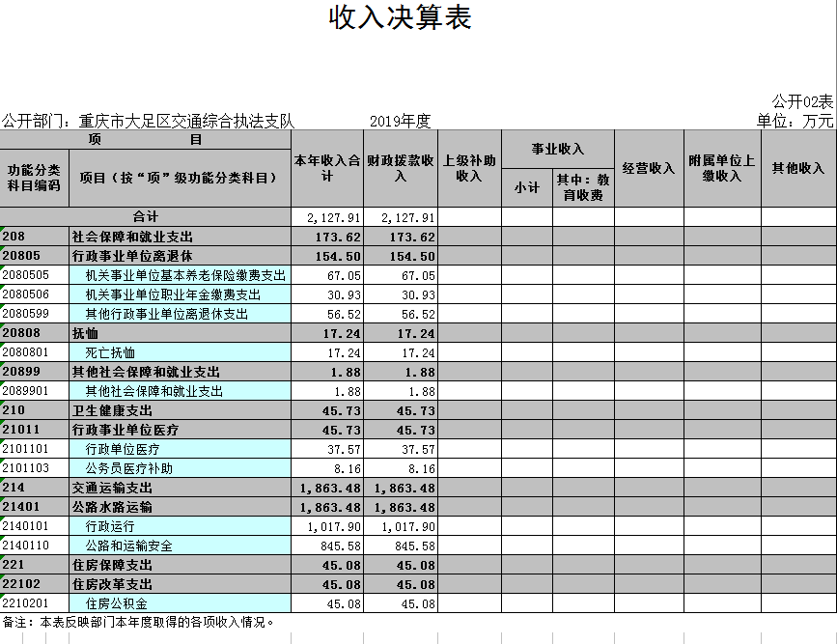This screenshot has height=644, width=837.
Task: Select the 上级补助收入 column header
Action: click(x=469, y=168)
